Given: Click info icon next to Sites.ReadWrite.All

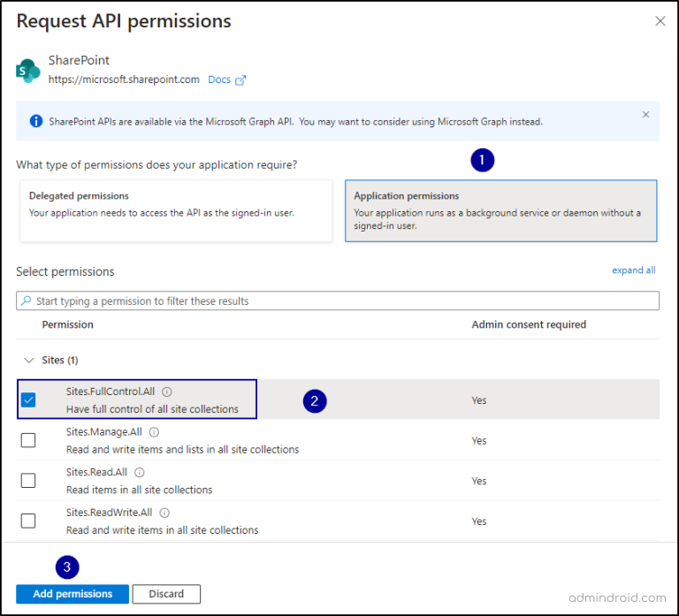Looking at the screenshot, I should tap(164, 513).
